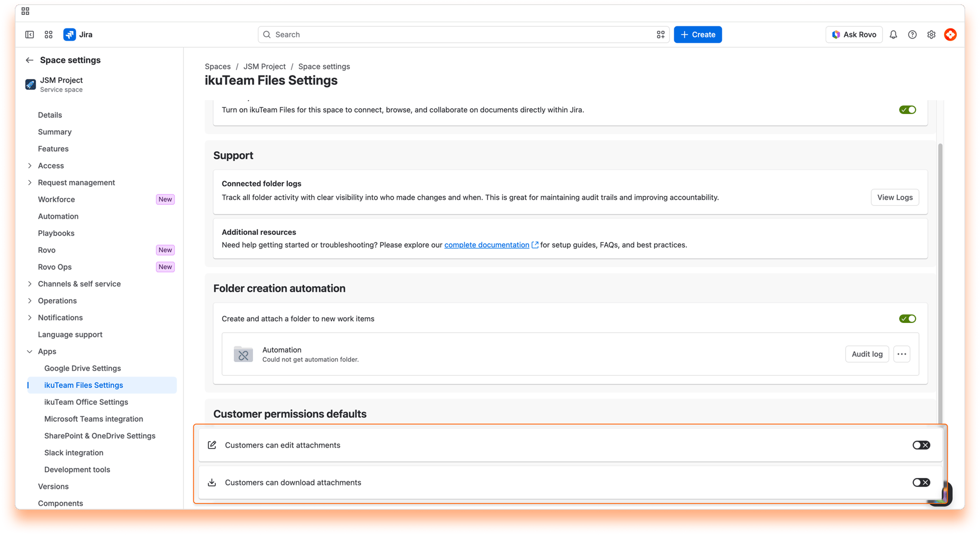Go back with Space settings arrow
This screenshot has width=980, height=535.
(x=30, y=60)
